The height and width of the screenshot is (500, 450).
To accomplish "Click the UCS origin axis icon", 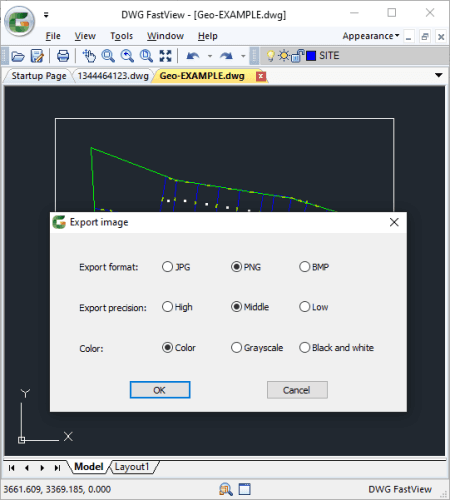I will [21, 440].
